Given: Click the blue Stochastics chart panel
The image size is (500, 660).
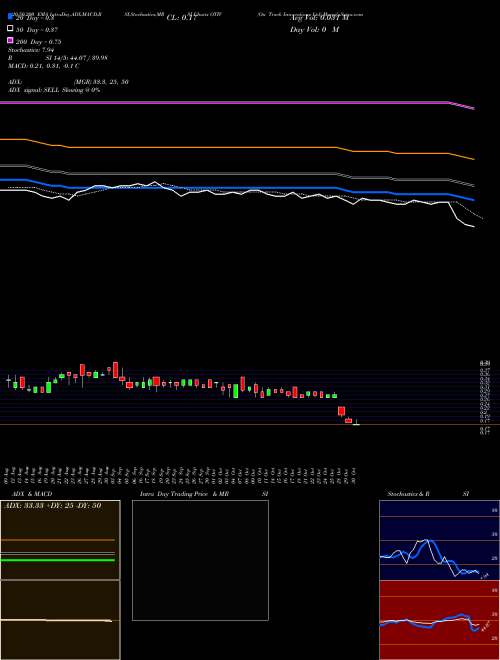Looking at the screenshot, I should [439, 540].
